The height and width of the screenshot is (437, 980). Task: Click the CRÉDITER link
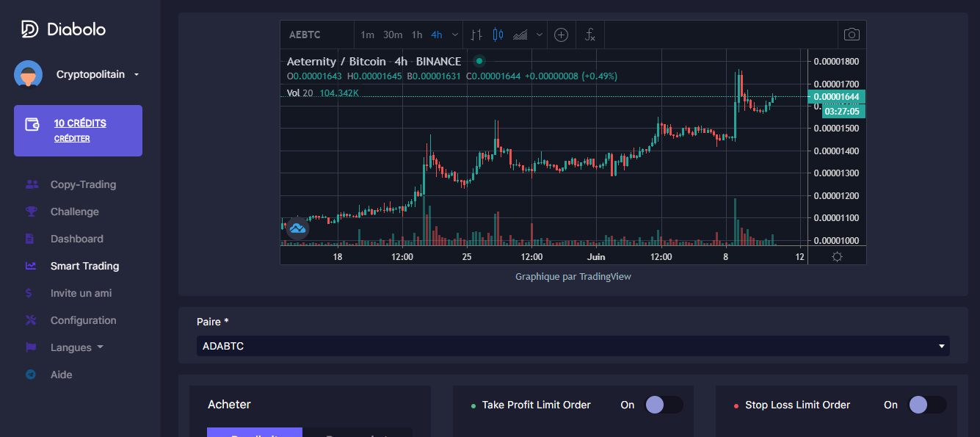72,138
